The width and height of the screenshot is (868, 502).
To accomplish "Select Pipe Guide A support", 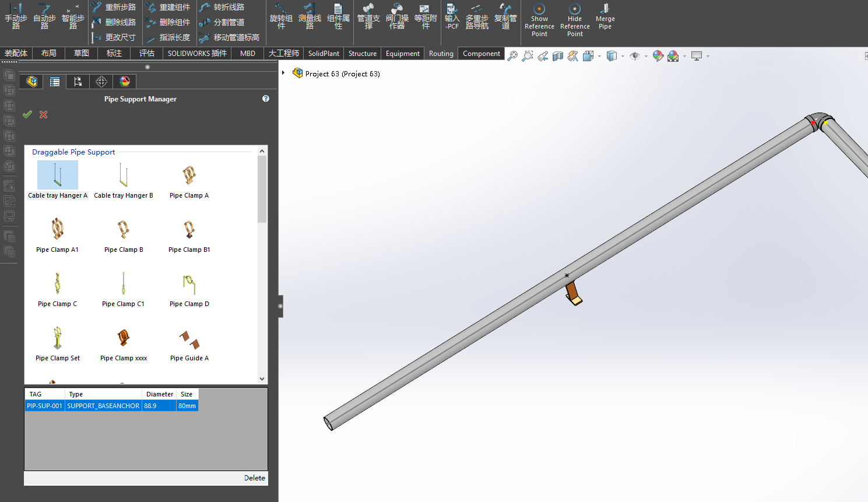I will click(189, 343).
